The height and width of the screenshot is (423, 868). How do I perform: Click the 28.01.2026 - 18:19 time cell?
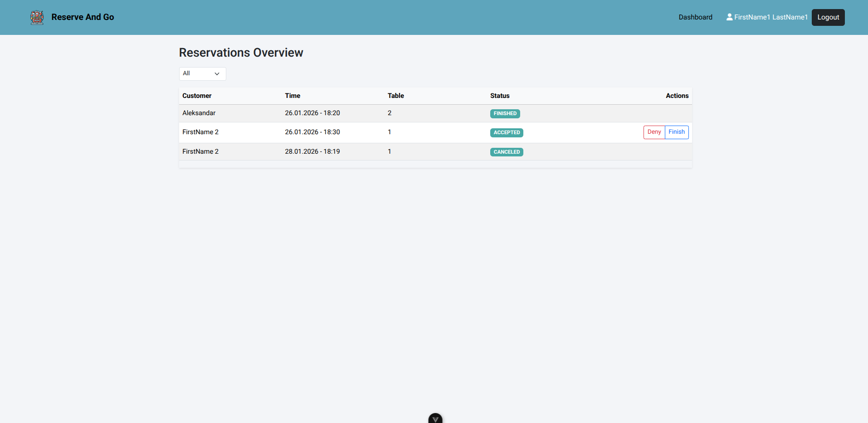click(x=312, y=151)
